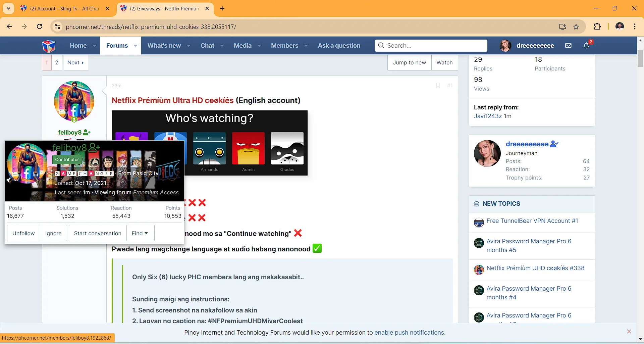Click the Armando profile avatar

pos(209,148)
